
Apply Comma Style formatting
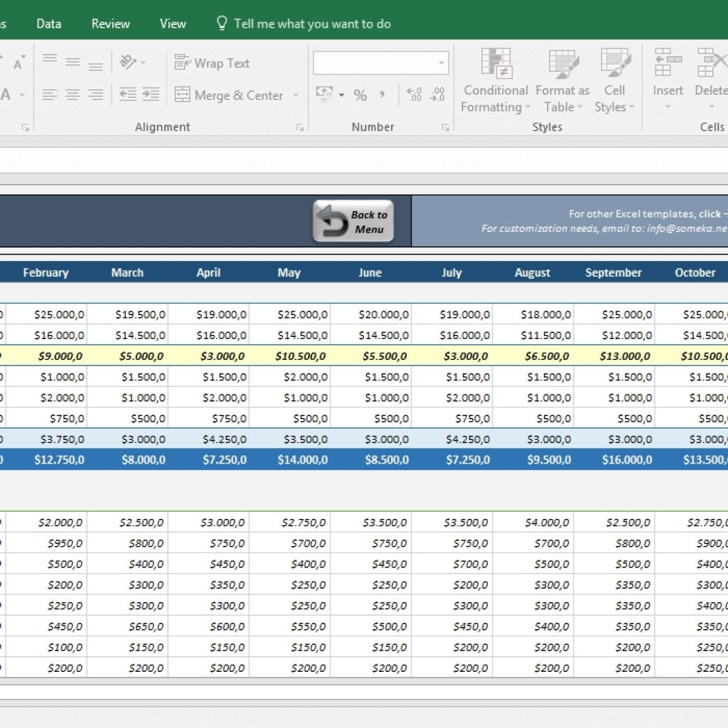click(382, 95)
